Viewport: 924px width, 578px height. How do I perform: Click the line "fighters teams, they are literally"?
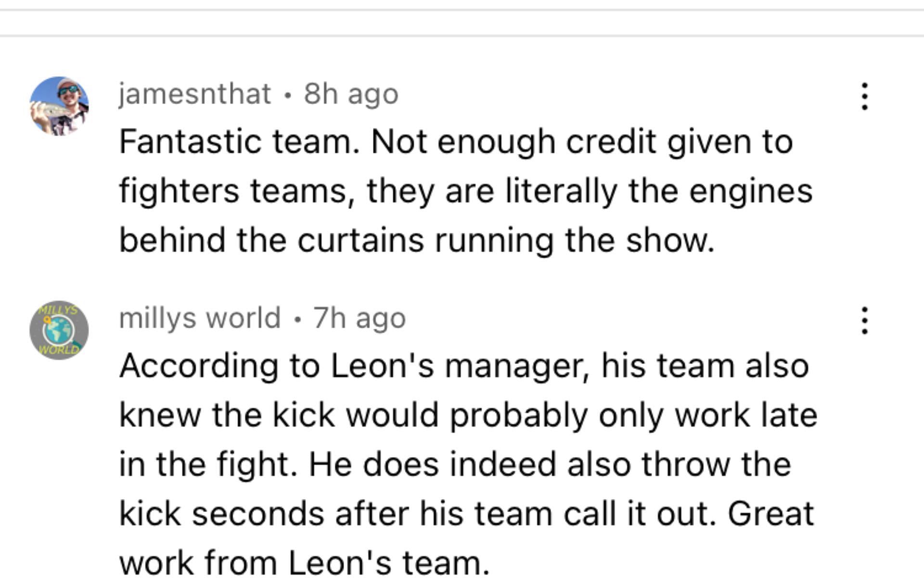465,191
